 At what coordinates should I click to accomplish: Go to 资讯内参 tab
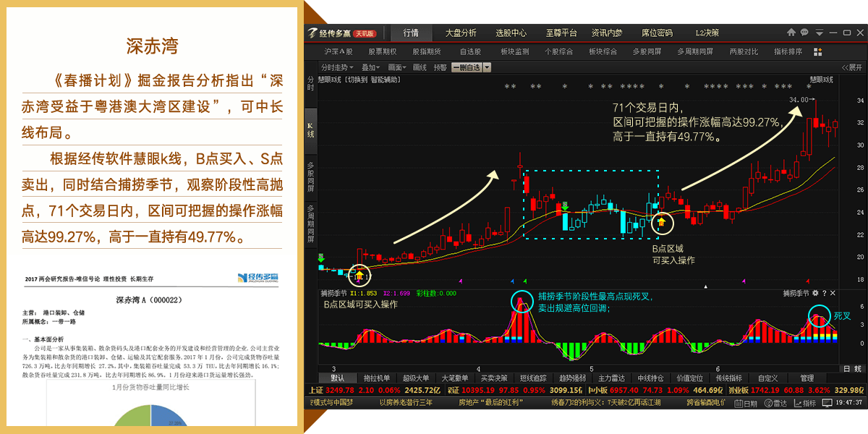tap(606, 33)
